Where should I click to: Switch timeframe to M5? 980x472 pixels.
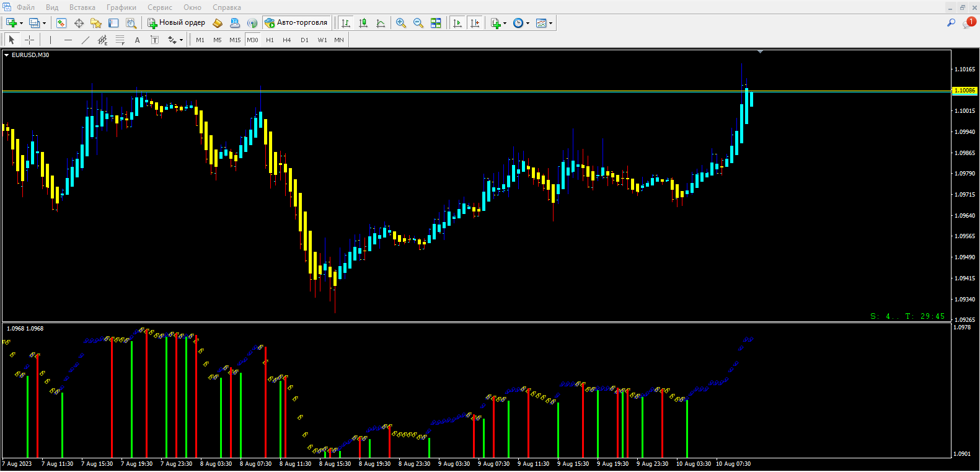click(x=218, y=40)
